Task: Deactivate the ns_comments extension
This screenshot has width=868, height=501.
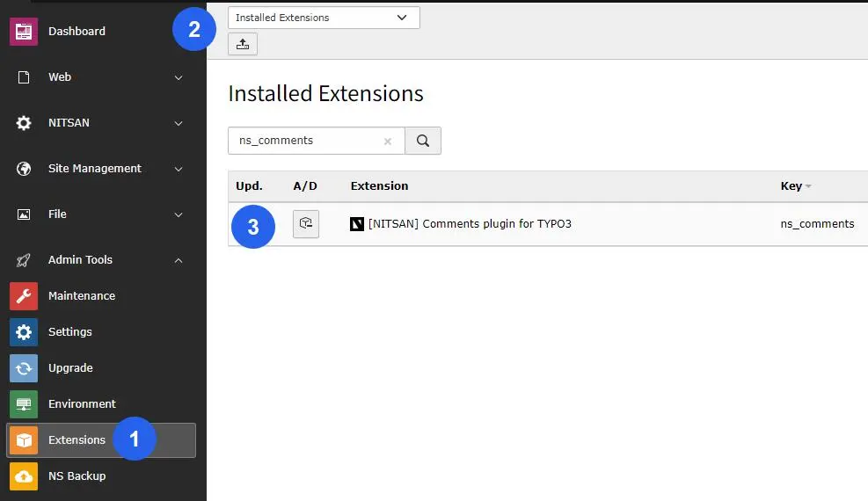Action: pyautogui.click(x=306, y=224)
